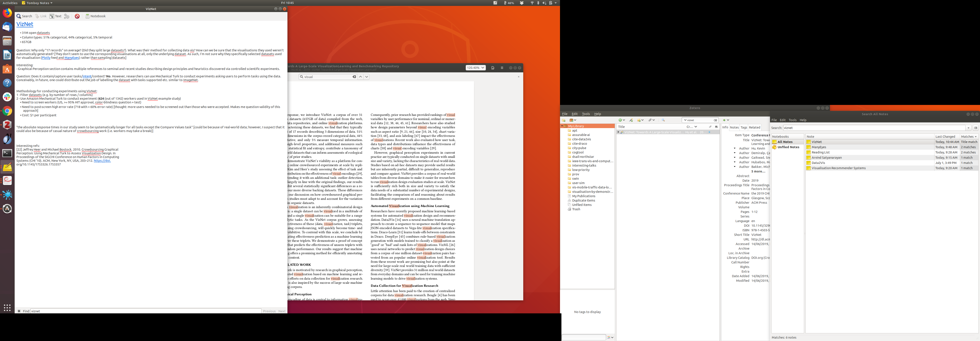Clear the 'visual' search field in PDF viewer
The height and width of the screenshot is (341, 980).
(x=354, y=77)
